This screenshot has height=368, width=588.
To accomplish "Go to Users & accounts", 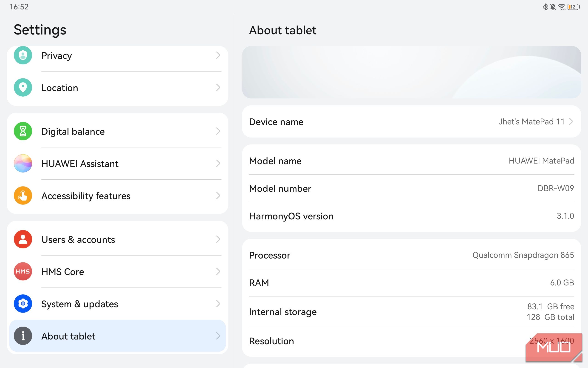I will 118,239.
